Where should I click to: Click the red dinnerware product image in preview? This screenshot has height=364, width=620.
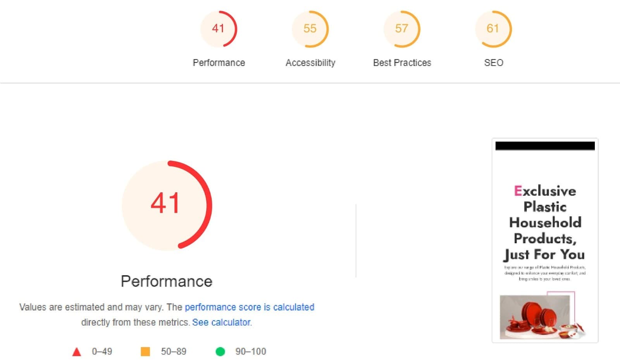[x=539, y=317]
